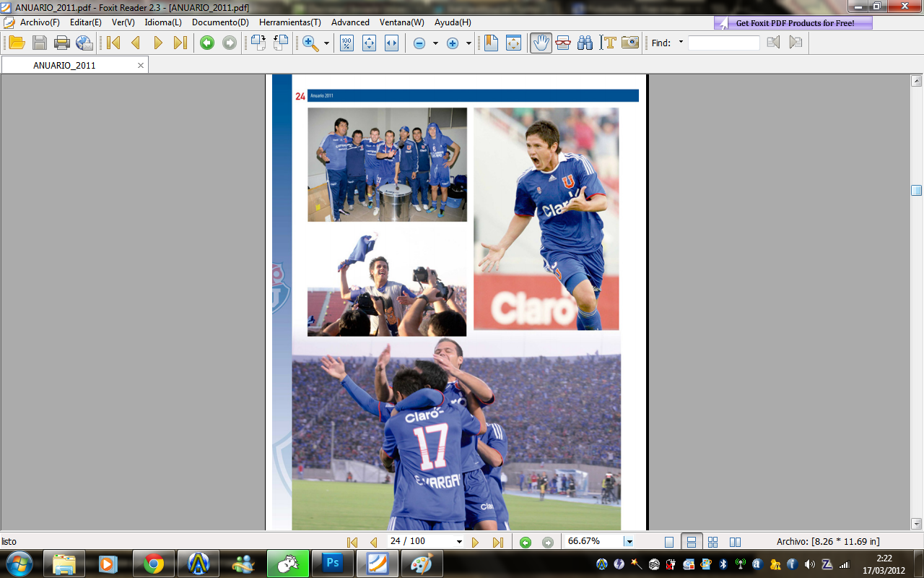Switch to continuous facing page layout

[x=713, y=542]
